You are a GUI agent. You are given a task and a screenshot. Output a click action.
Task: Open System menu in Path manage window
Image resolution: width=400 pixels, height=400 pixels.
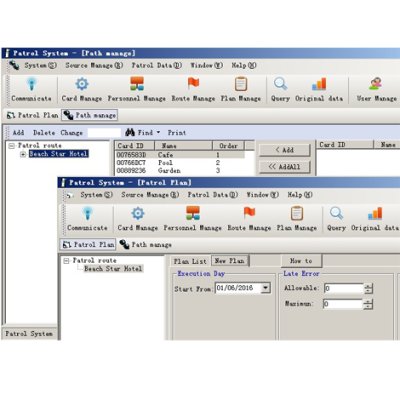(x=41, y=65)
